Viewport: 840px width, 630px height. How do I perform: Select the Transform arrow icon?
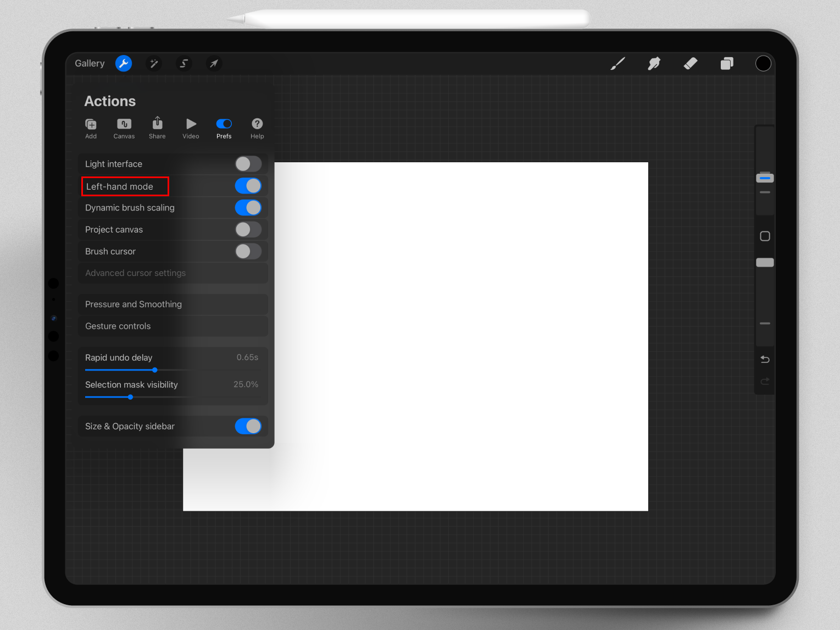coord(214,64)
